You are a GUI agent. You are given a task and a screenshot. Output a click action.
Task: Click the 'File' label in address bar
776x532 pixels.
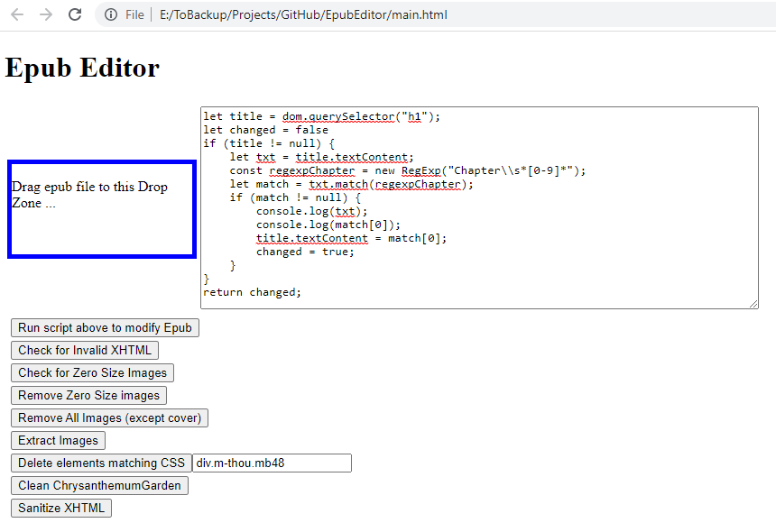[x=134, y=14]
